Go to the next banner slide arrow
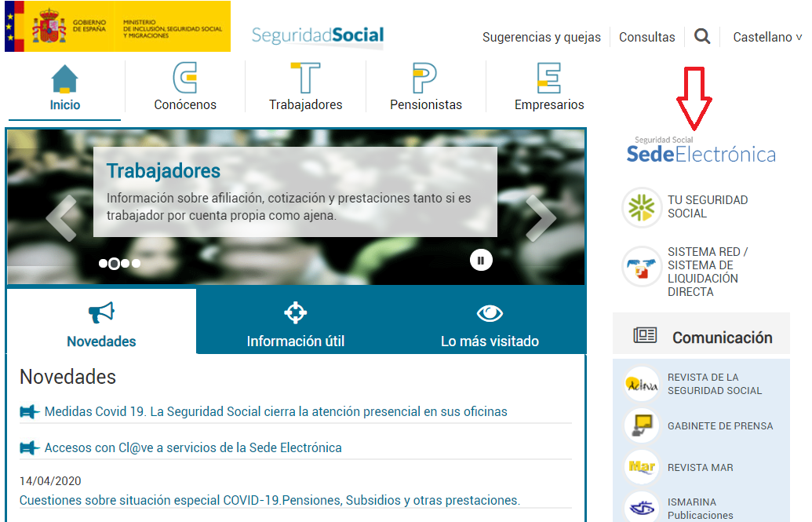The image size is (812, 522). [x=540, y=217]
